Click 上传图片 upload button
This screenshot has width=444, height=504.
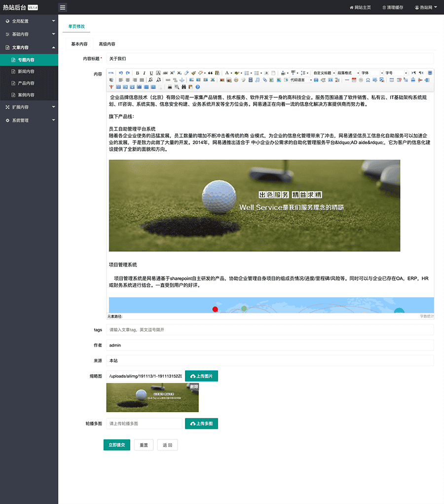click(x=201, y=376)
